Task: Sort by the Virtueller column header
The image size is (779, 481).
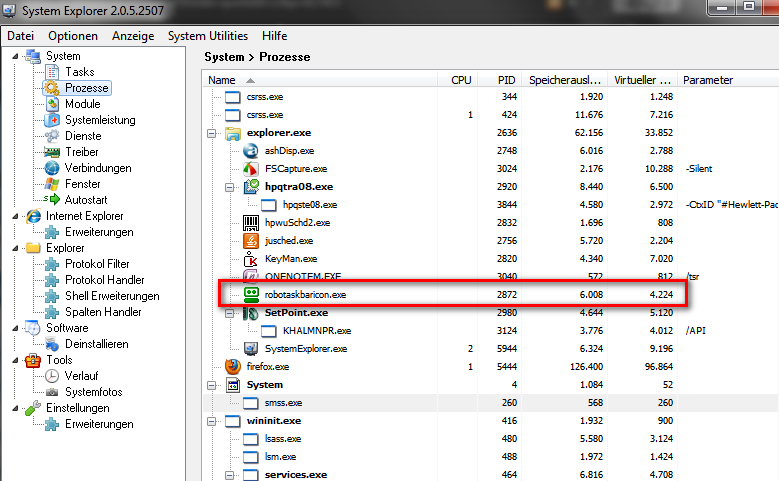Action: point(643,80)
